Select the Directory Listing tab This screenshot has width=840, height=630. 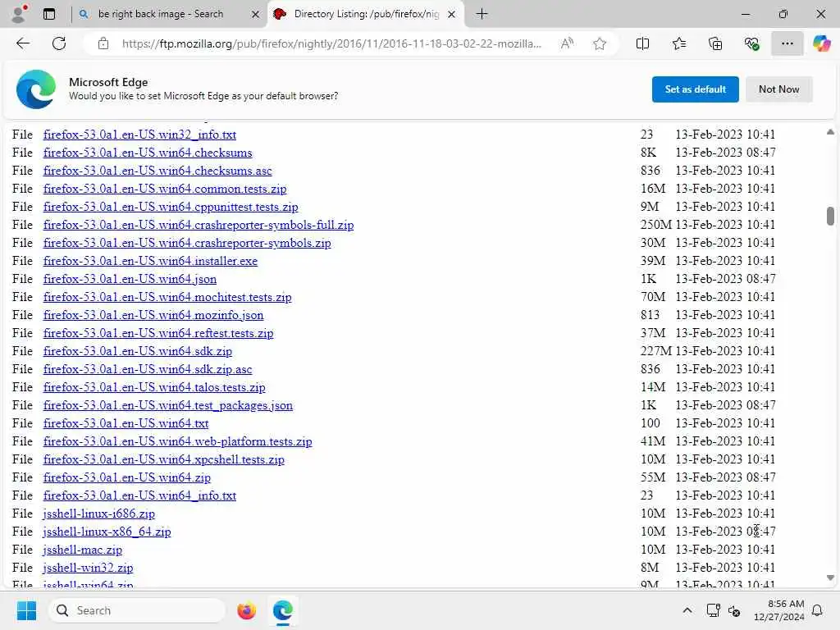(367, 14)
